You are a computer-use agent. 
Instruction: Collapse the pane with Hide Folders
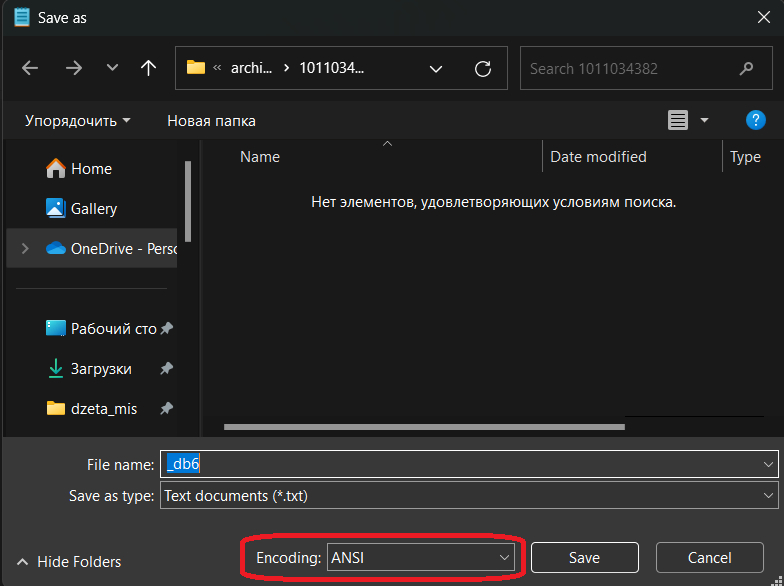pyautogui.click(x=68, y=562)
